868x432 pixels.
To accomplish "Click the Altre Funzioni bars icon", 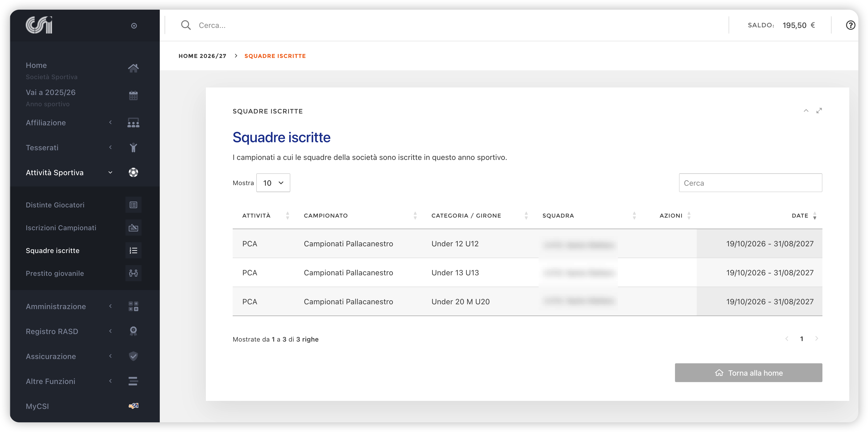I will 133,381.
